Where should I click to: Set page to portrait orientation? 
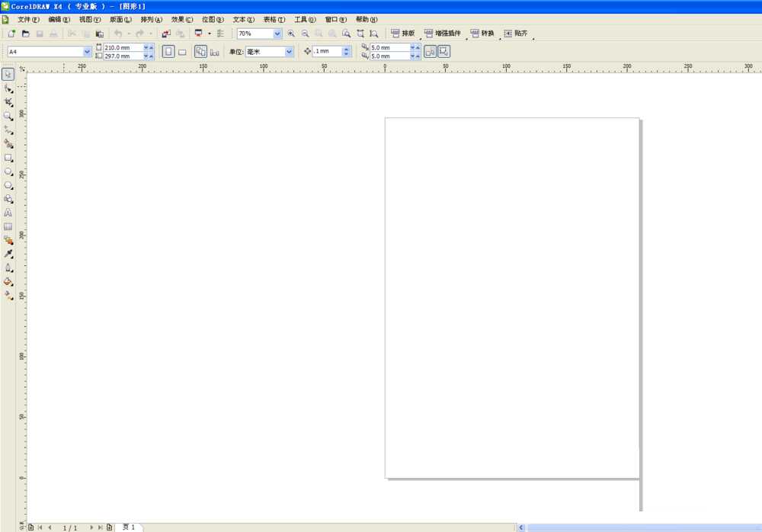[x=168, y=52]
